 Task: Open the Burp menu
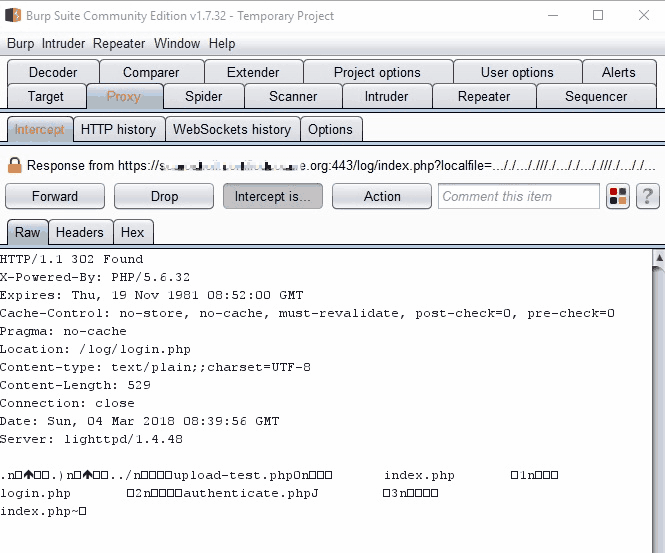coord(20,43)
